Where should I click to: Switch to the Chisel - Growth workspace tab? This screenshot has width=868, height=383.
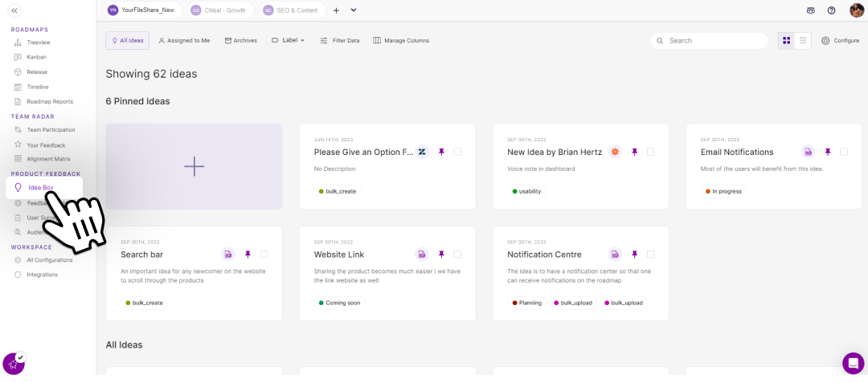coord(219,10)
